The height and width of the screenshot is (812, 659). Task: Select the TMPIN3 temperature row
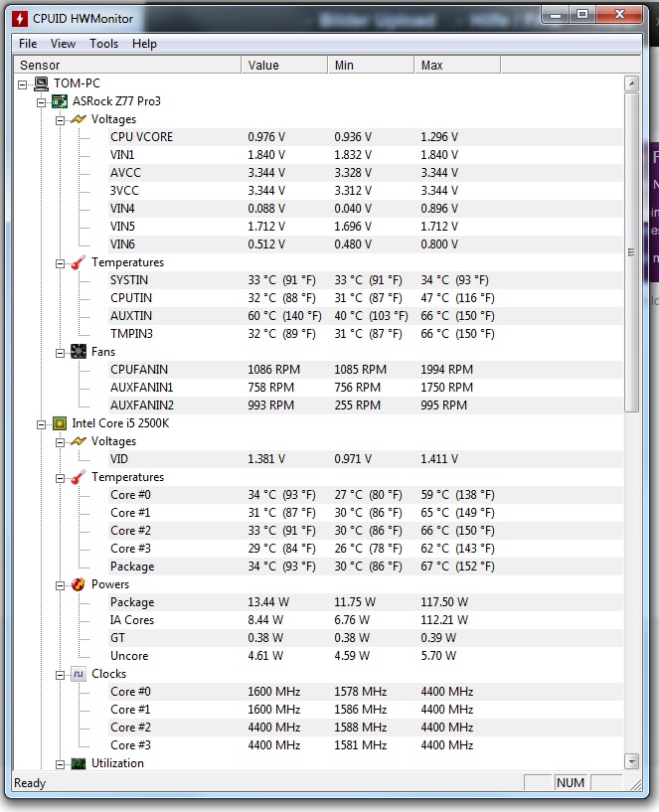coord(365,334)
